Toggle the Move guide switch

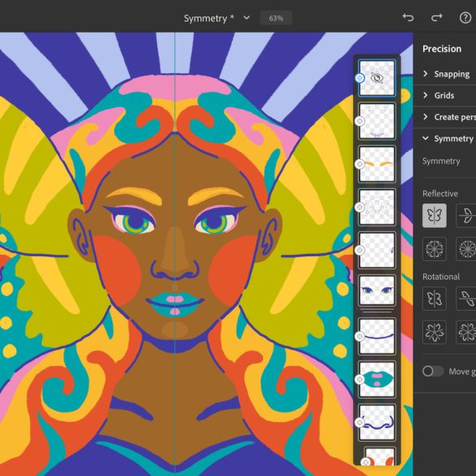tap(433, 371)
